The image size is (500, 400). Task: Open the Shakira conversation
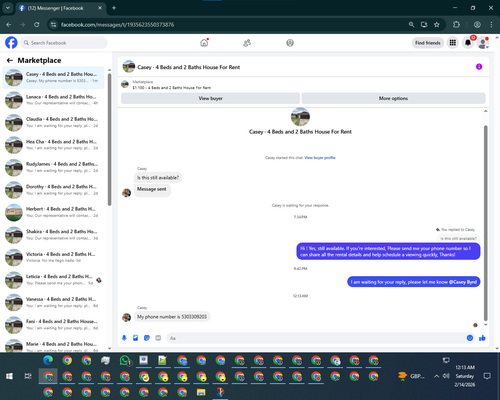pyautogui.click(x=53, y=235)
